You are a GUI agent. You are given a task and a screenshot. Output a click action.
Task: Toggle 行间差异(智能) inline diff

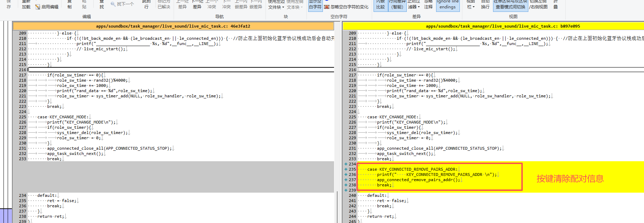tap(397, 5)
